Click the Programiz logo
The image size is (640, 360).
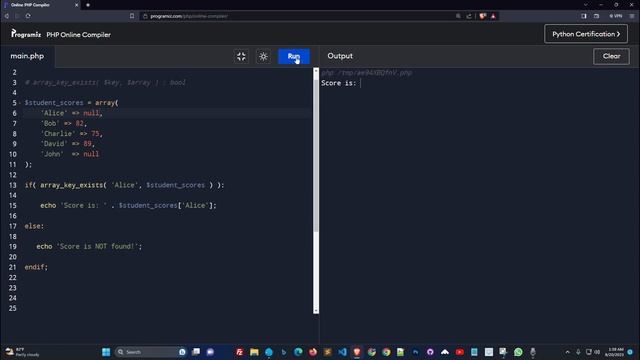tap(26, 34)
